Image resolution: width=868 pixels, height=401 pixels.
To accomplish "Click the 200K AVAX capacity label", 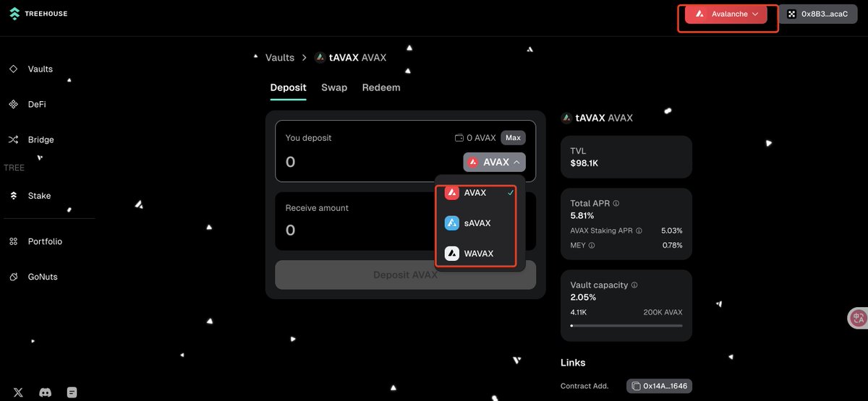I will 663,312.
